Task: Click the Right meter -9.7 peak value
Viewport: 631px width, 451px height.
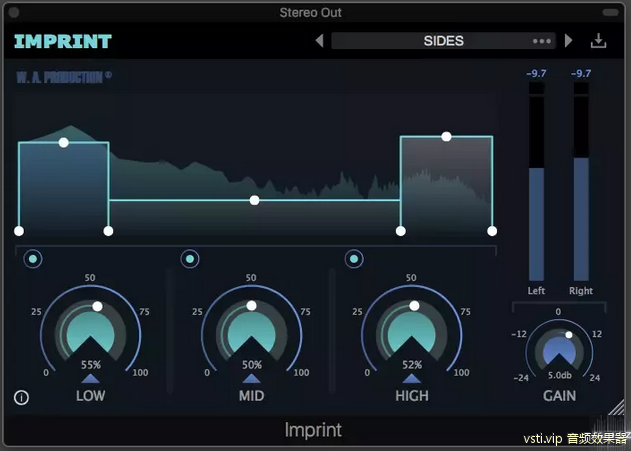Action: click(581, 74)
